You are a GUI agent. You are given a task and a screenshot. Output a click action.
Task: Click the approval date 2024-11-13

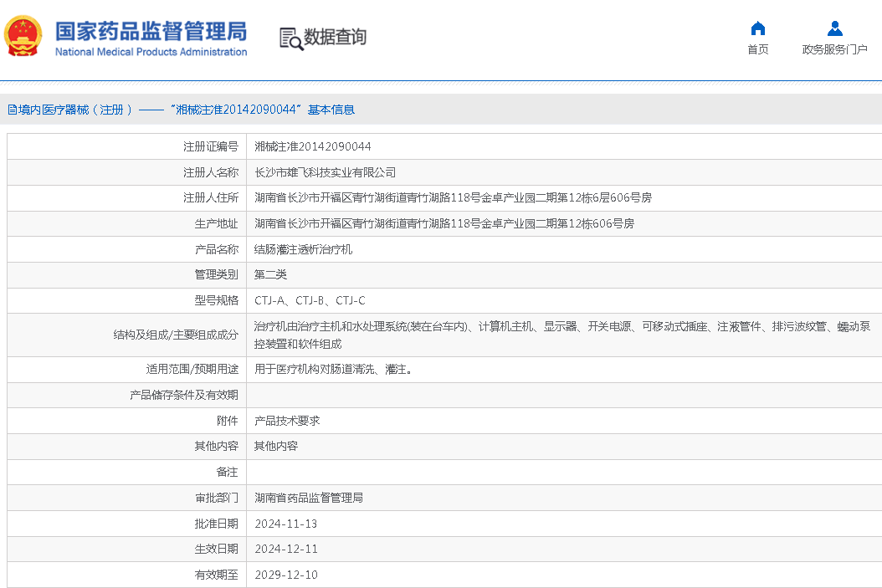tap(285, 524)
